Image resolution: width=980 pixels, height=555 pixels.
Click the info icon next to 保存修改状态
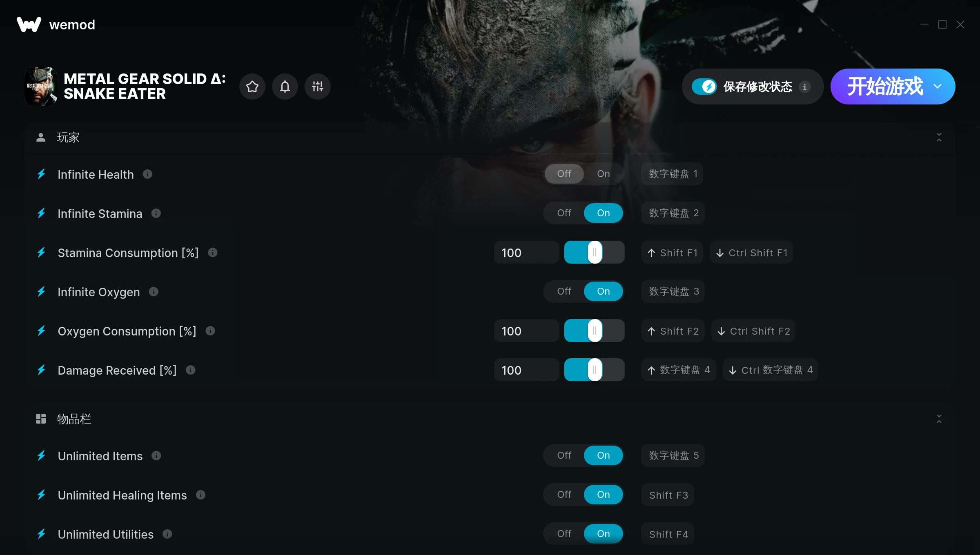pos(804,87)
